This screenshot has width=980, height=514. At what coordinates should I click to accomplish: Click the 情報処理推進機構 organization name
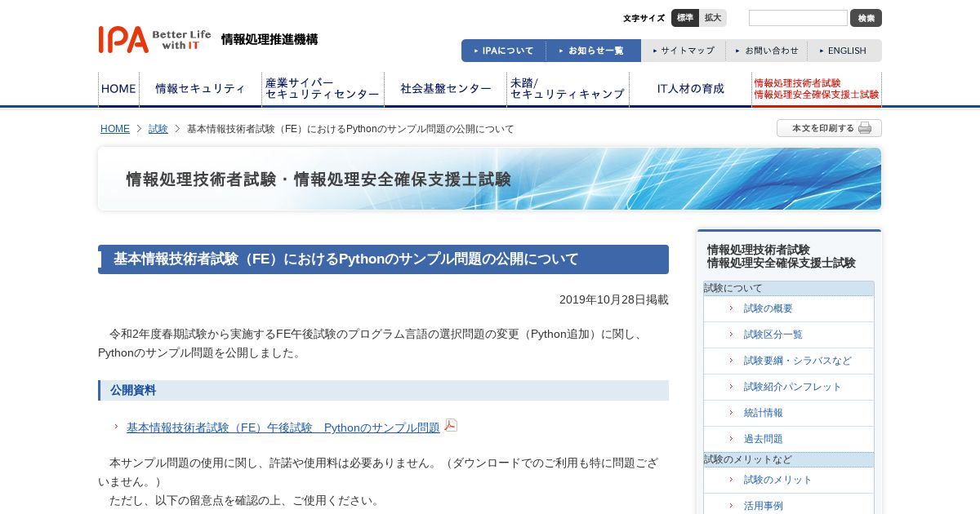269,39
